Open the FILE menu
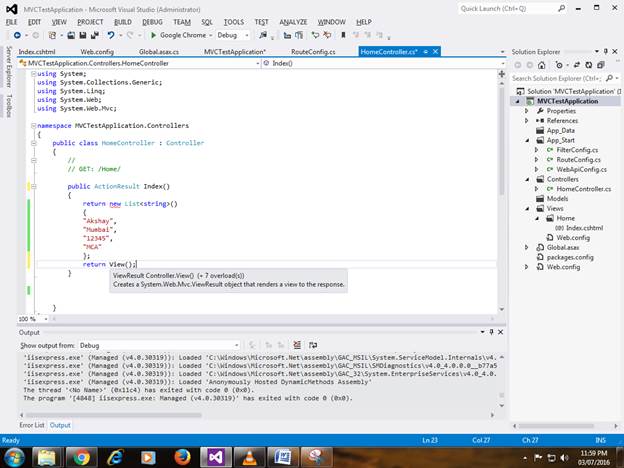The width and height of the screenshot is (624, 468). (x=12, y=22)
